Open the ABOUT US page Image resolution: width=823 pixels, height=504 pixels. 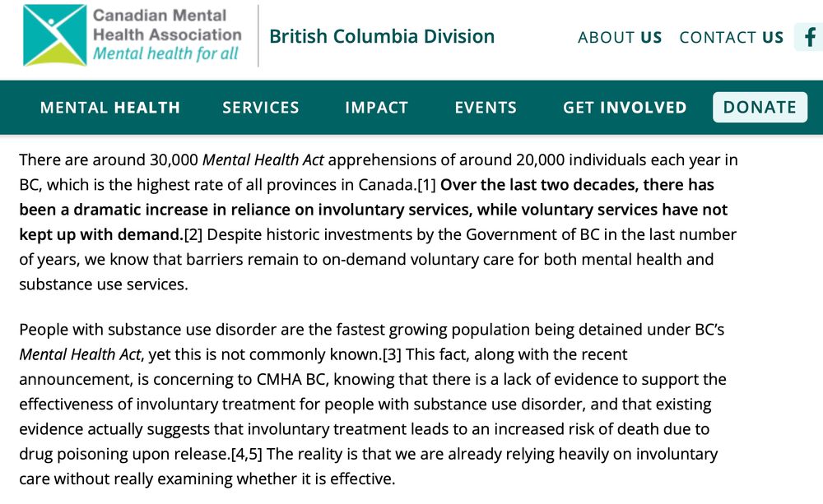tap(620, 37)
